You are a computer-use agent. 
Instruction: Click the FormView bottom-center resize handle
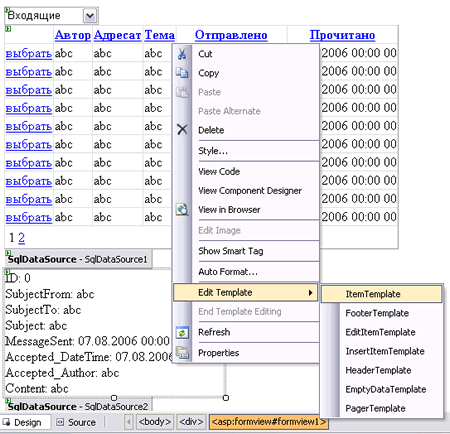114,398
